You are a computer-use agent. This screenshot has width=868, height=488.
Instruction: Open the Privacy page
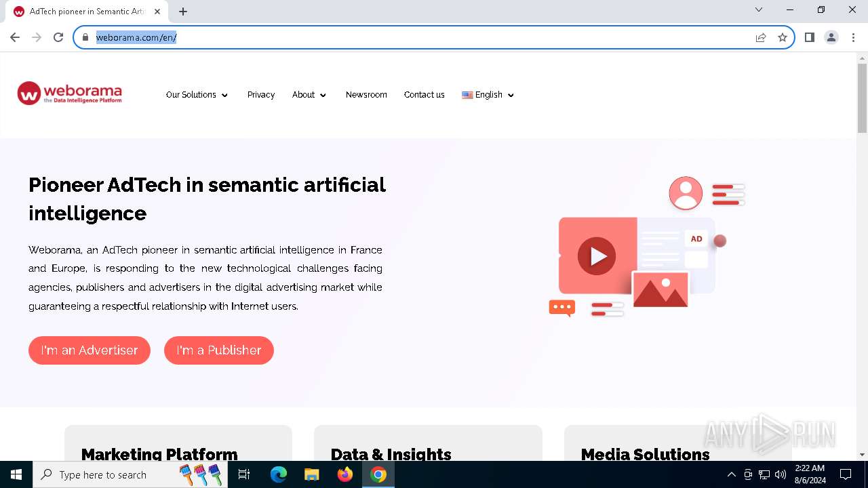[261, 95]
